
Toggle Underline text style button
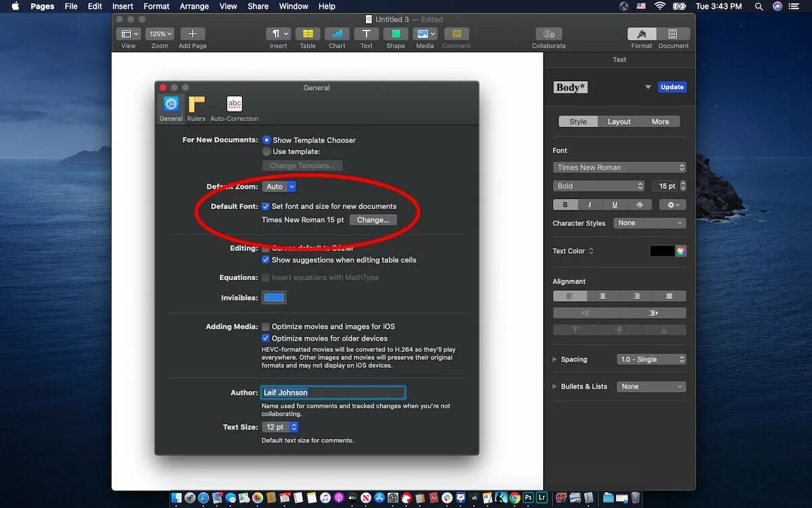(615, 205)
